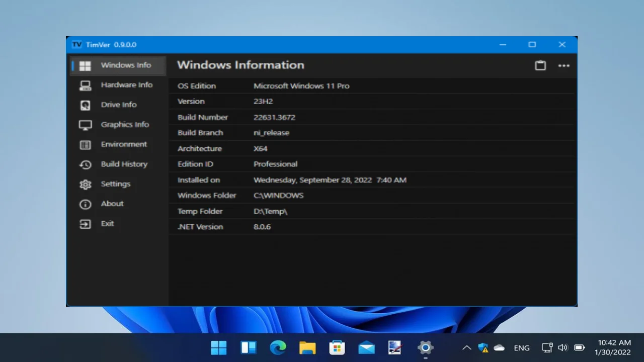This screenshot has width=644, height=362.
Task: Click the value Microsoft Windows 11 Pro
Action: tap(301, 86)
